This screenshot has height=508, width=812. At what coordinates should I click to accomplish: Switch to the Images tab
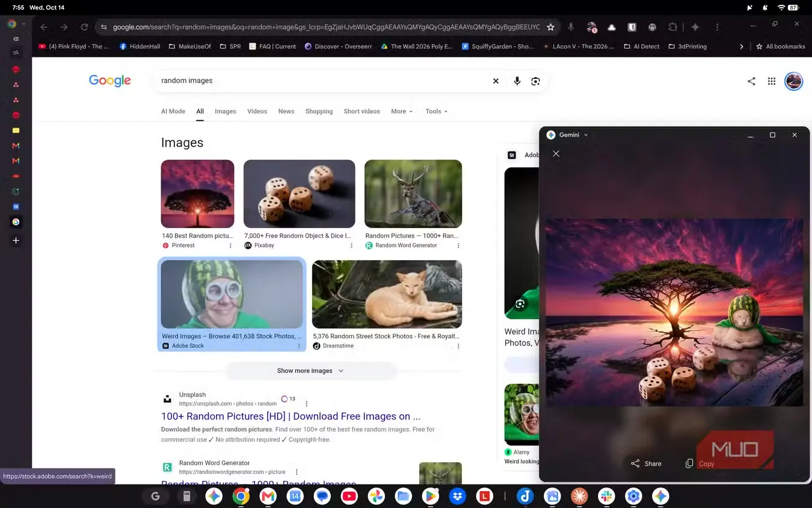(x=226, y=111)
